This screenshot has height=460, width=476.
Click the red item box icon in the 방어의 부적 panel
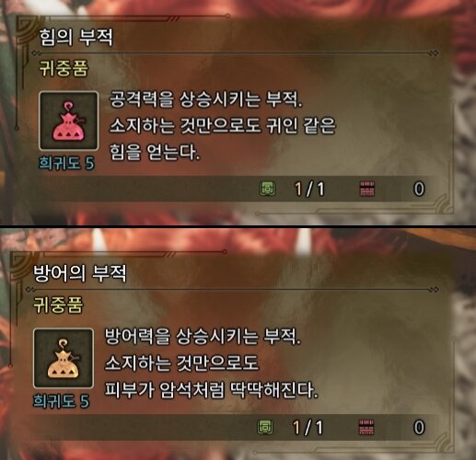366,427
